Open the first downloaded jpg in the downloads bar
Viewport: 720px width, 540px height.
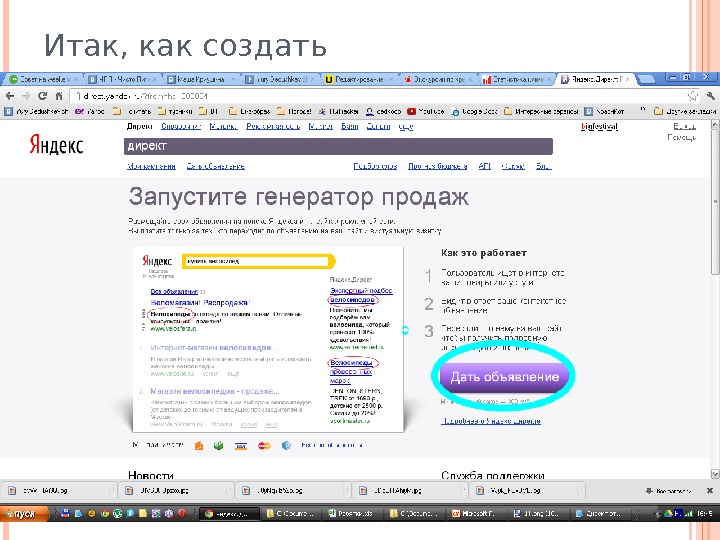click(54, 490)
